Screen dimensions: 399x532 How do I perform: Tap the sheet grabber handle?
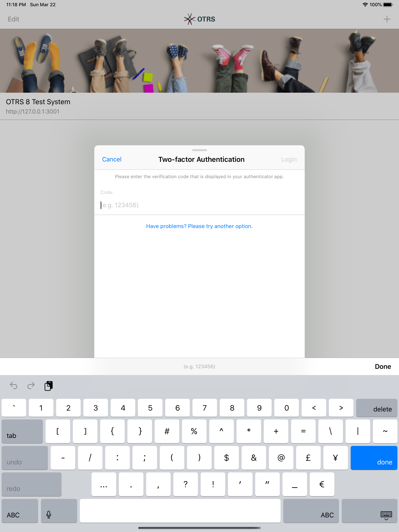pyautogui.click(x=199, y=150)
